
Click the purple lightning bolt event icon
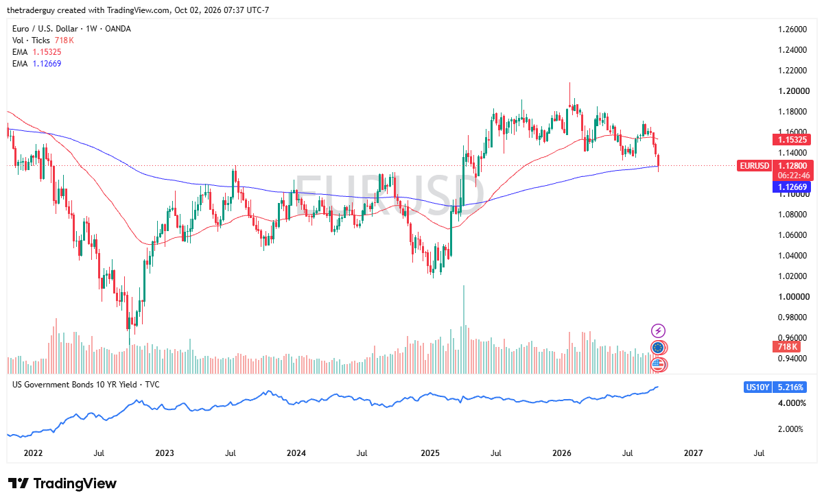pos(658,331)
